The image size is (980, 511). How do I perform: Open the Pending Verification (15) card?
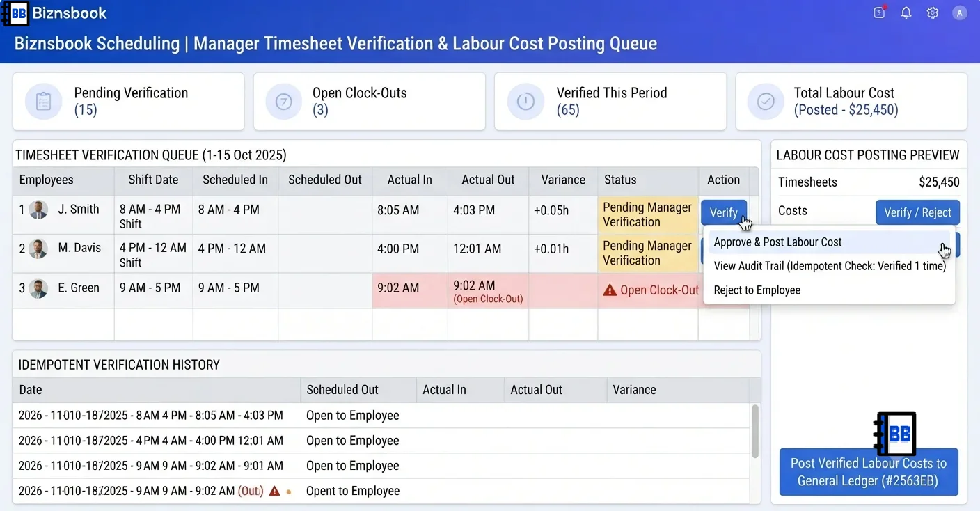point(129,102)
